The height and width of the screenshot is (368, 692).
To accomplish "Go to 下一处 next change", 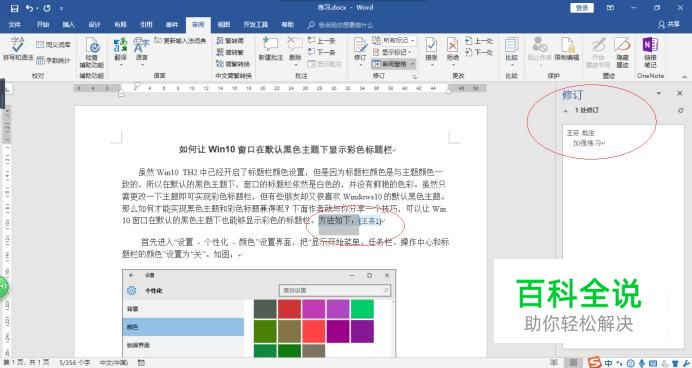I will tap(479, 52).
